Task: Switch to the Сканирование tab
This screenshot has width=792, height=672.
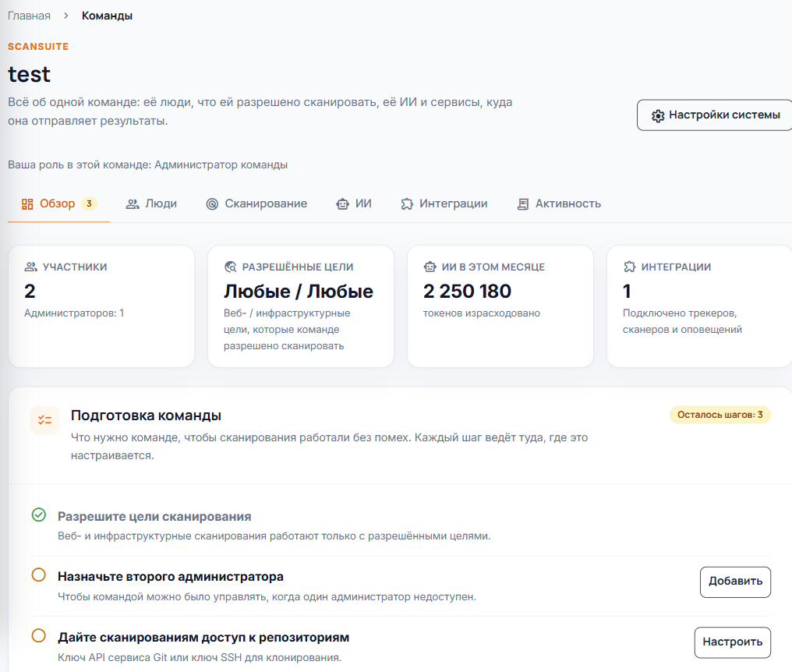Action: pyautogui.click(x=256, y=203)
